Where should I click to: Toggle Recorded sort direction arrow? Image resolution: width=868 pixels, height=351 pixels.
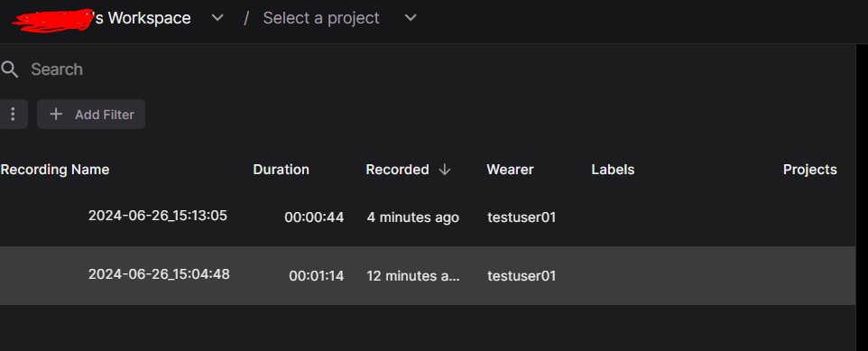pos(444,170)
